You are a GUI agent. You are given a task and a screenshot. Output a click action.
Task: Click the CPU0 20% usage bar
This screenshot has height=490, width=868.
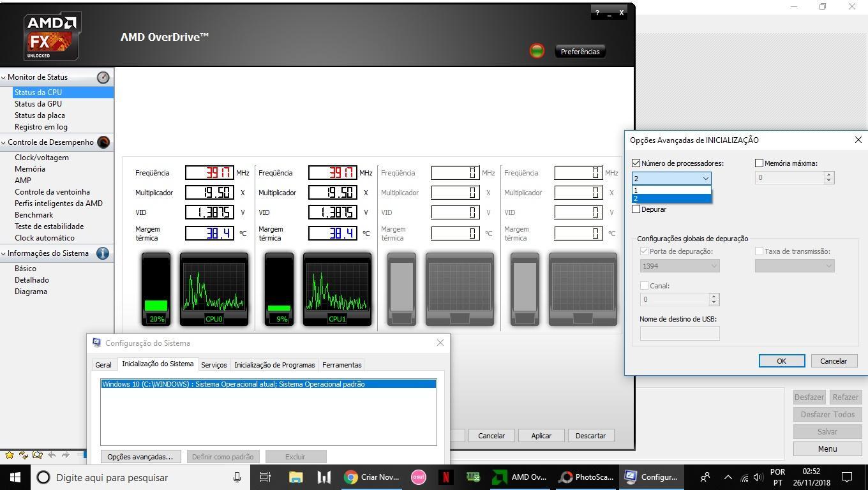point(156,289)
